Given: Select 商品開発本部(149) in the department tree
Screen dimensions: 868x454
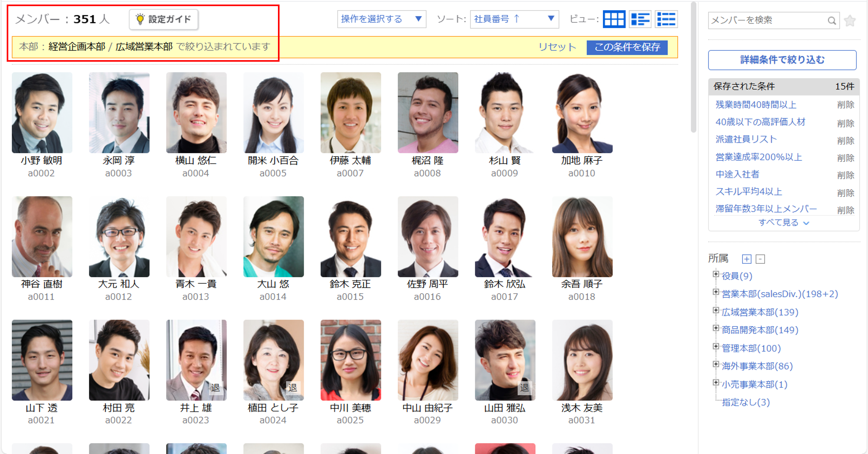Looking at the screenshot, I should click(760, 330).
